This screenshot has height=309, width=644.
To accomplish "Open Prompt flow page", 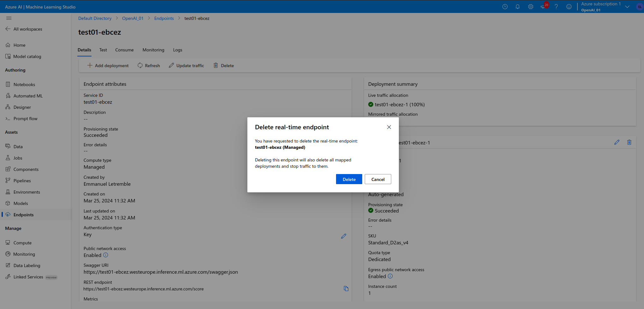I will click(21, 119).
